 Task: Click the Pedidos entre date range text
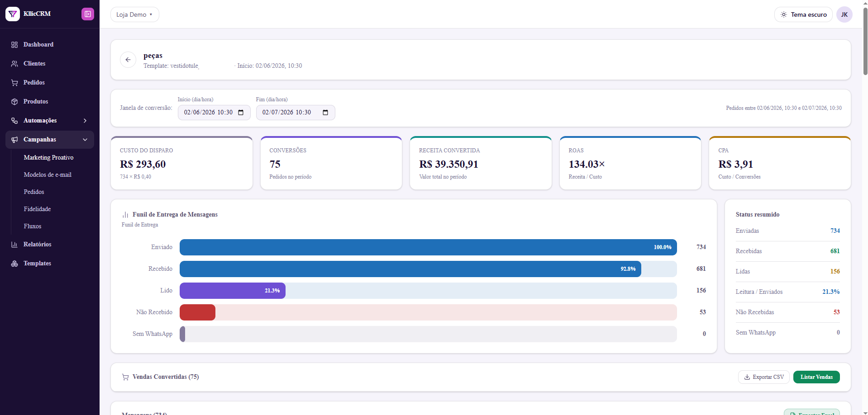click(x=784, y=108)
